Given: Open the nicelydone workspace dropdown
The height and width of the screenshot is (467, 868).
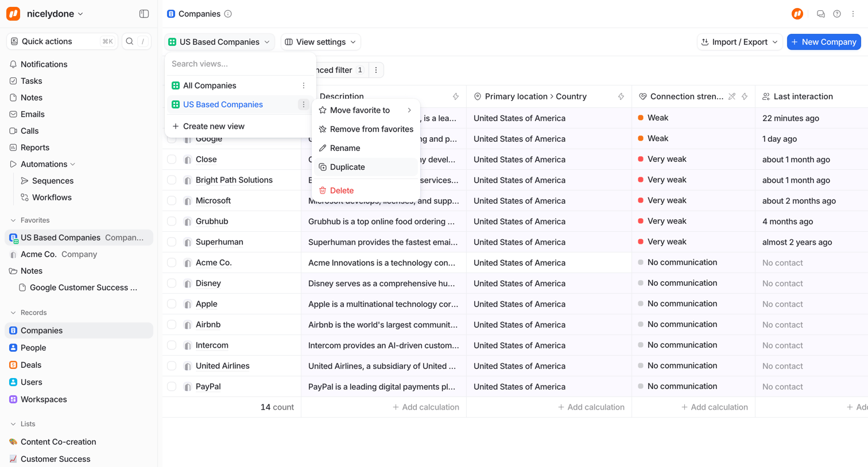Looking at the screenshot, I should coord(55,14).
